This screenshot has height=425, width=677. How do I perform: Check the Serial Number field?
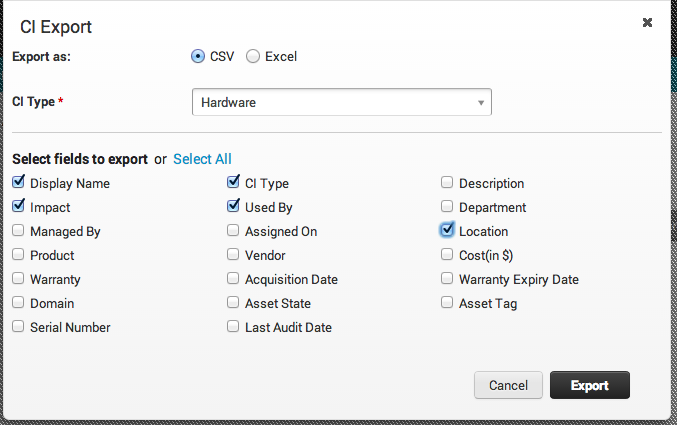[x=18, y=327]
